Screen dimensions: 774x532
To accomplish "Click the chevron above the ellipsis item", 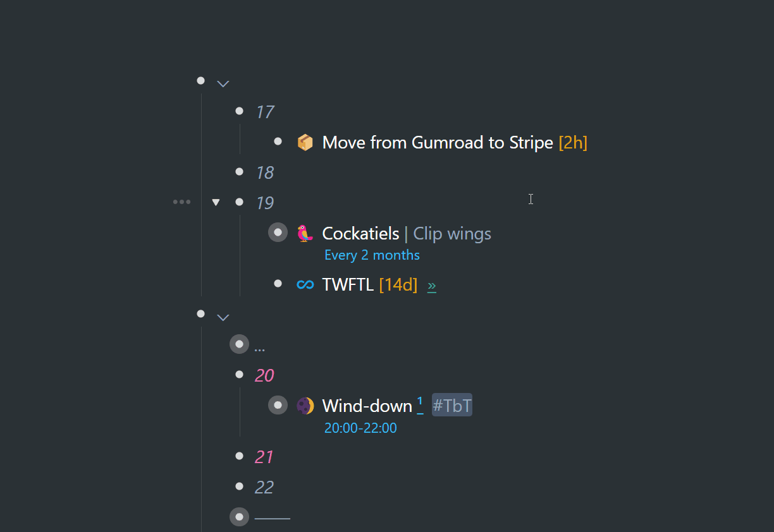I will [x=223, y=318].
